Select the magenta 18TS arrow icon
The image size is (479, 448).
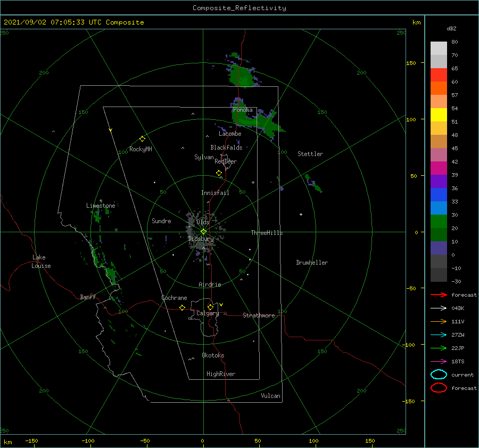(x=439, y=362)
